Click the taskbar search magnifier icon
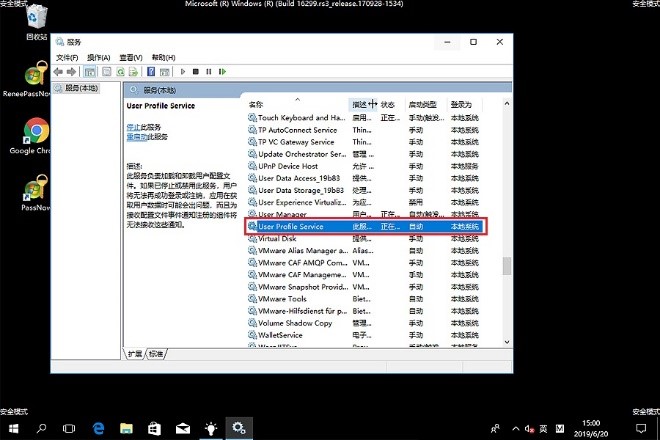Viewport: 660px width, 440px height. (x=41, y=429)
